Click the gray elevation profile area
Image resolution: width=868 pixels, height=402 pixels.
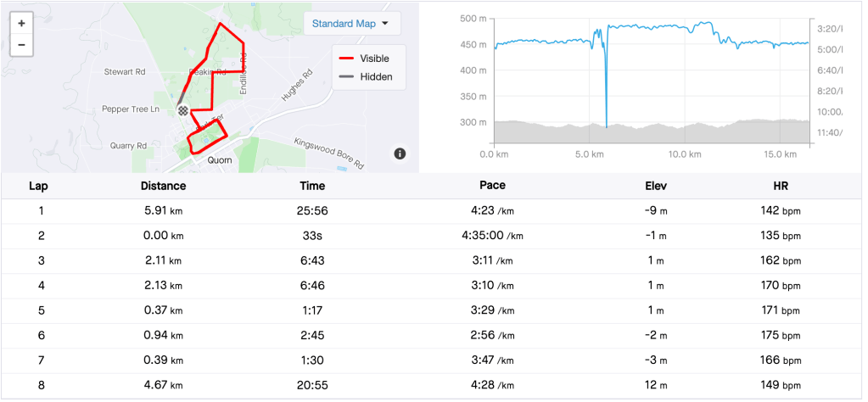point(679,134)
